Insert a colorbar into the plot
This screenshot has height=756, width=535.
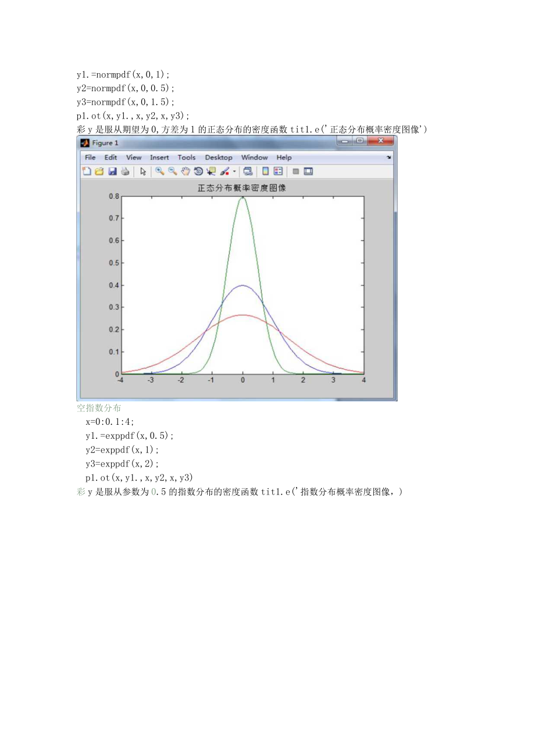point(265,171)
